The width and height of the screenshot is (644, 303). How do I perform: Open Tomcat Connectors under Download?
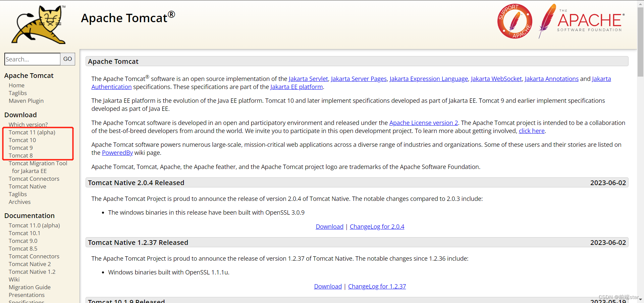34,179
